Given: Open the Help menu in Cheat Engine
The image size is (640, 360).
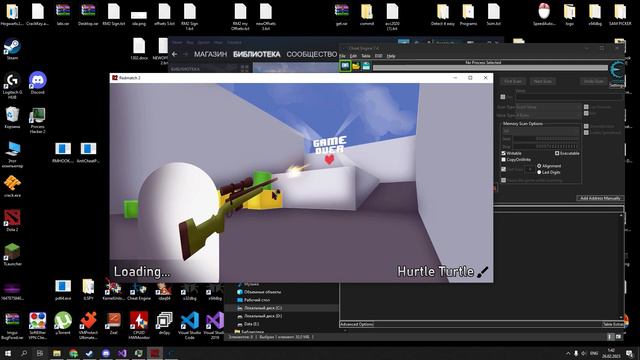Looking at the screenshot, I should click(x=391, y=56).
